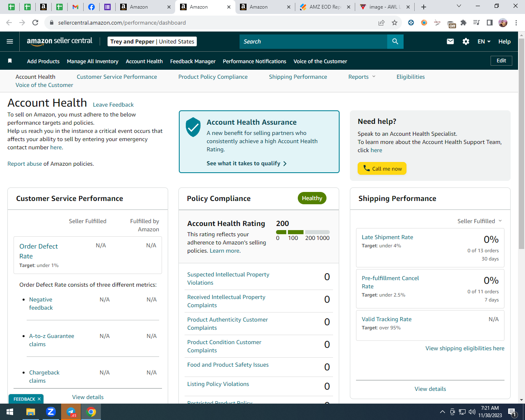Open the Seller Fulfilled dropdown in Shipping Performance
Viewport: 525px width, 420px height.
(x=480, y=221)
